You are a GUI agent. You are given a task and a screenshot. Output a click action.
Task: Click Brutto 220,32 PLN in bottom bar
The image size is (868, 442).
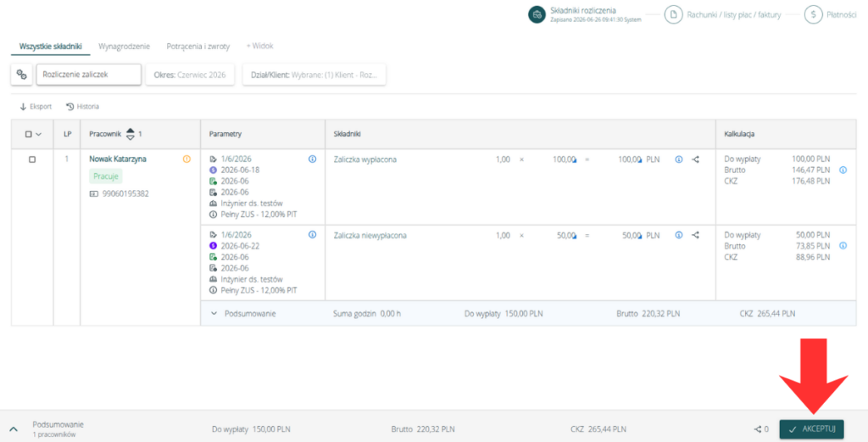click(x=423, y=429)
